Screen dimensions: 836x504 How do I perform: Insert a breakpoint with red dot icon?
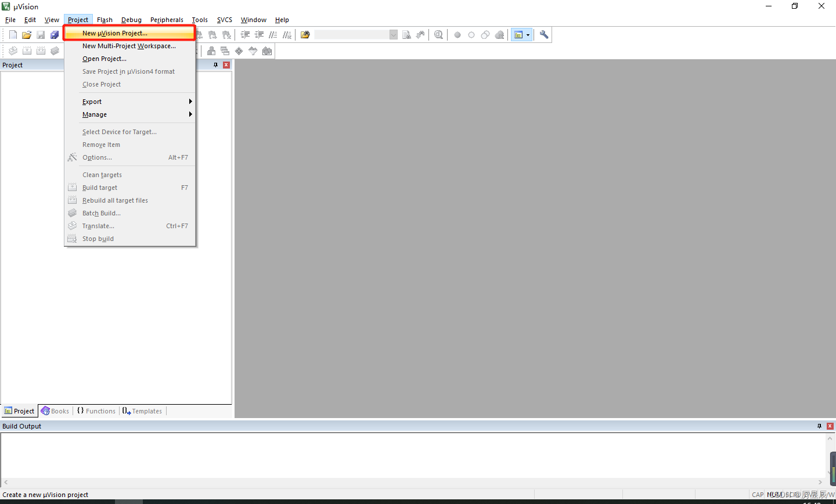[x=457, y=35]
